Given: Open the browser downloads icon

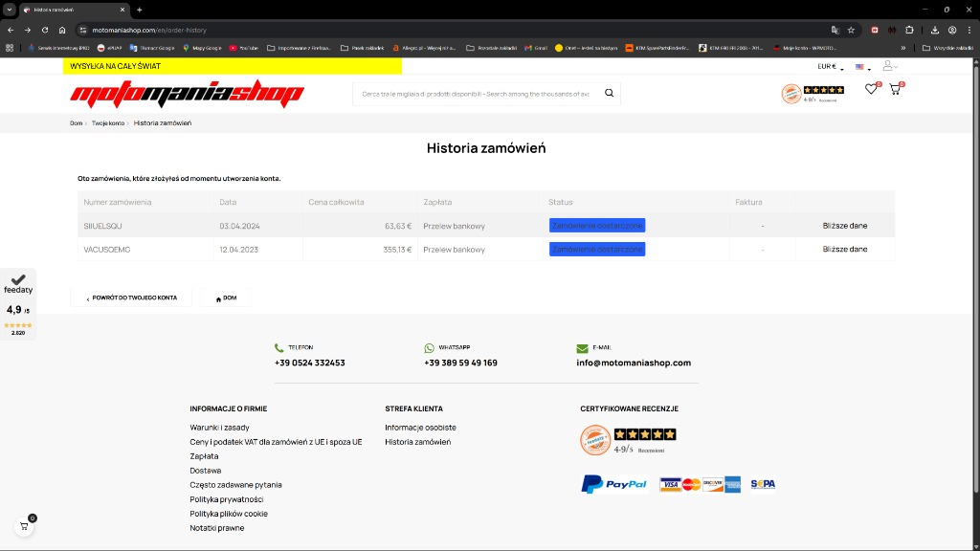Looking at the screenshot, I should [934, 30].
